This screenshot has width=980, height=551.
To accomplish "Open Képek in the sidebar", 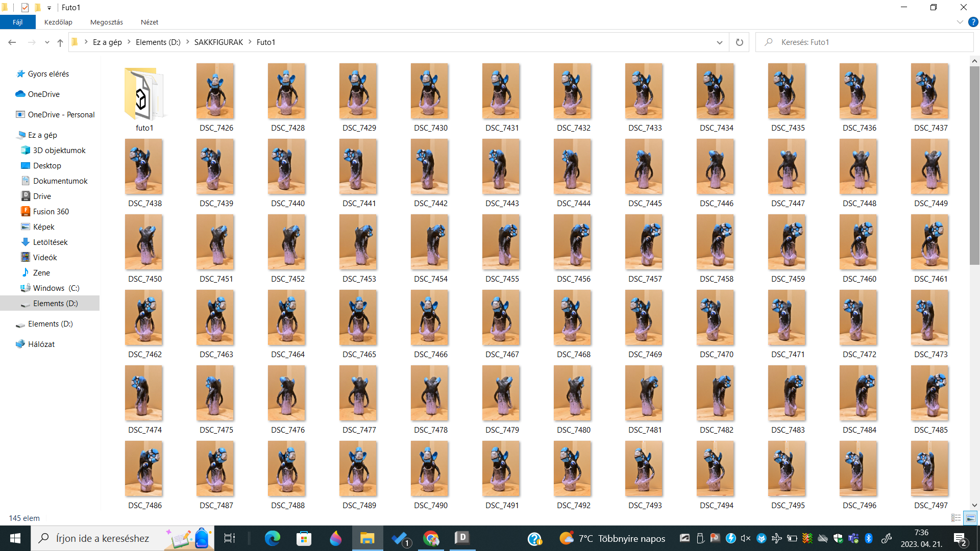I will (43, 227).
